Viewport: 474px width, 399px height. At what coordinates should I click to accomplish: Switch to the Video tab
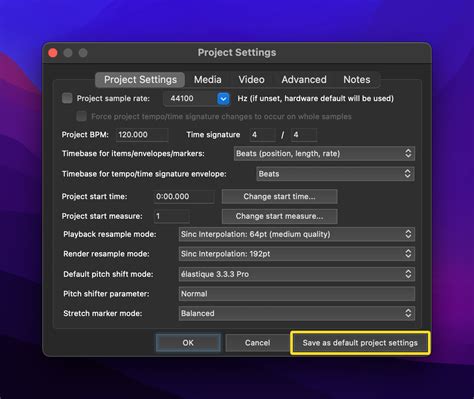click(x=251, y=80)
